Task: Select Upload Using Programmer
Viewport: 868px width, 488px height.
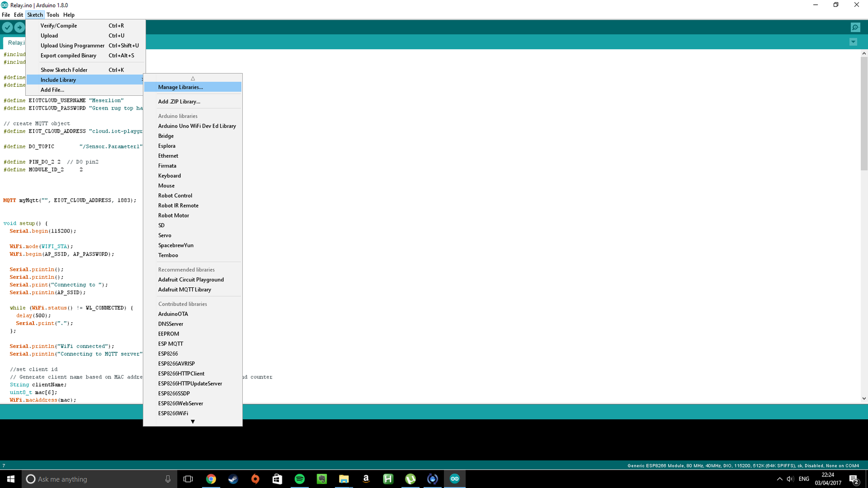Action: pos(86,46)
